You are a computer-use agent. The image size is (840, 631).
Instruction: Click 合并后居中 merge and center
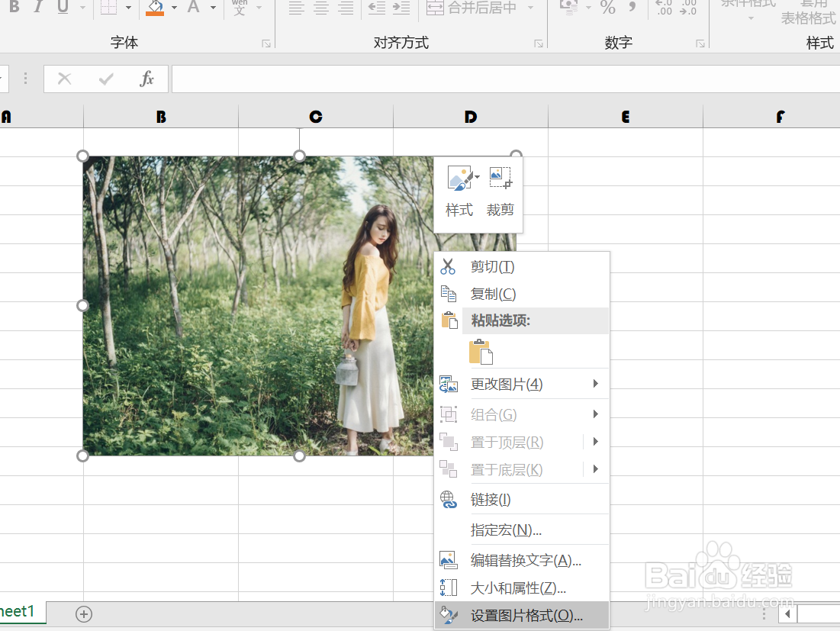point(472,7)
